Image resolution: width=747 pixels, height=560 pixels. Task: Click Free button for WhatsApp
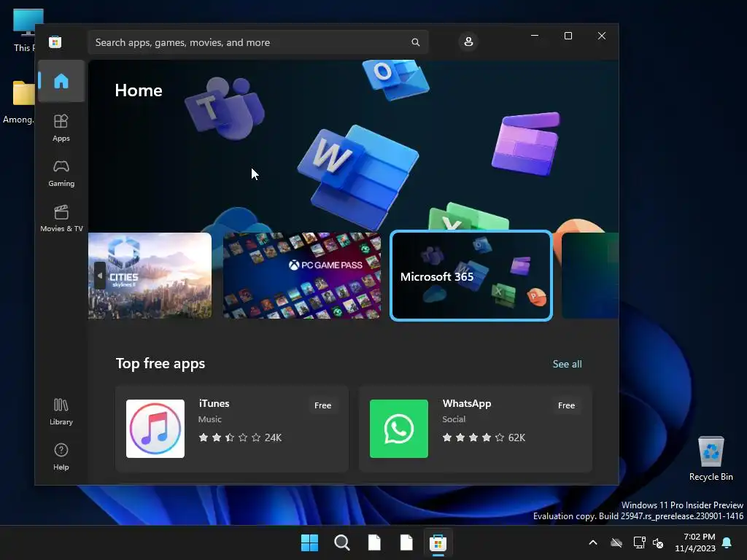click(566, 405)
